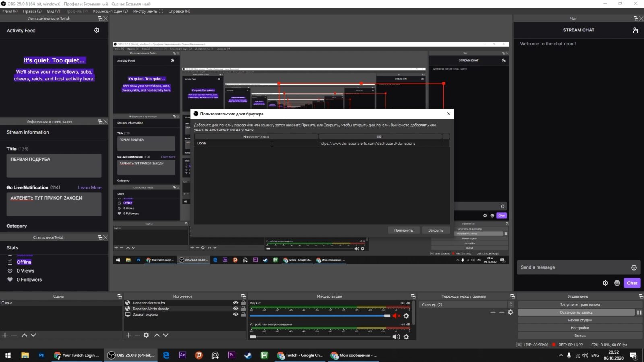Add a scene transition with plus icon
Viewport: 644px width, 362px height.
coord(493,312)
